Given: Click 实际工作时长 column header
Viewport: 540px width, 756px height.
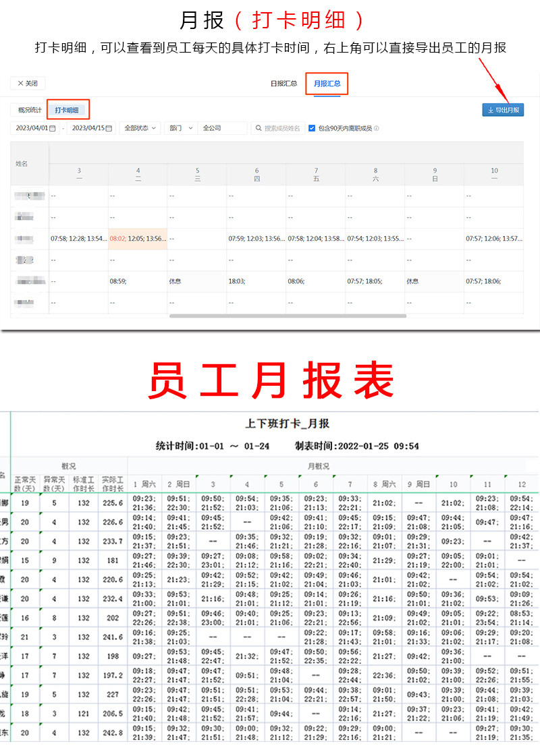Looking at the screenshot, I should (x=113, y=484).
